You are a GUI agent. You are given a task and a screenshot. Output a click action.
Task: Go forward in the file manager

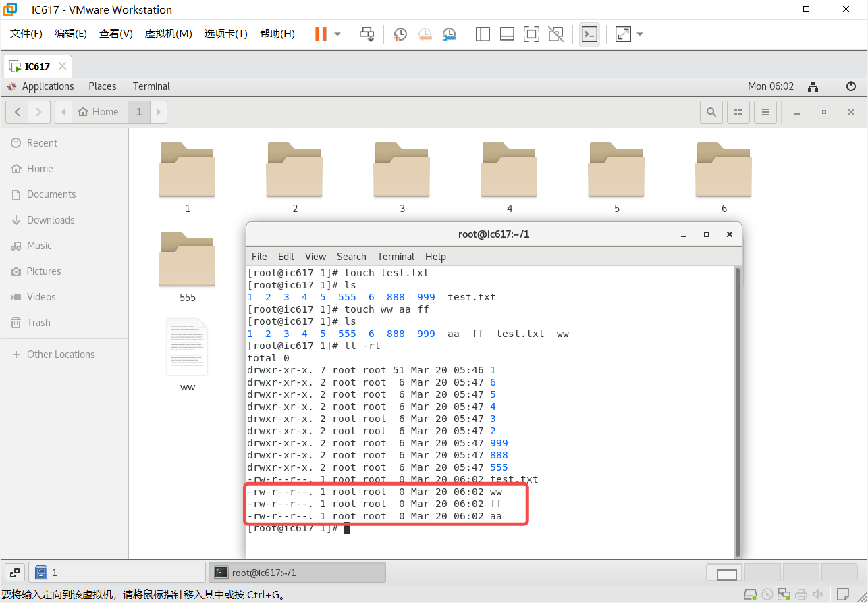click(39, 112)
